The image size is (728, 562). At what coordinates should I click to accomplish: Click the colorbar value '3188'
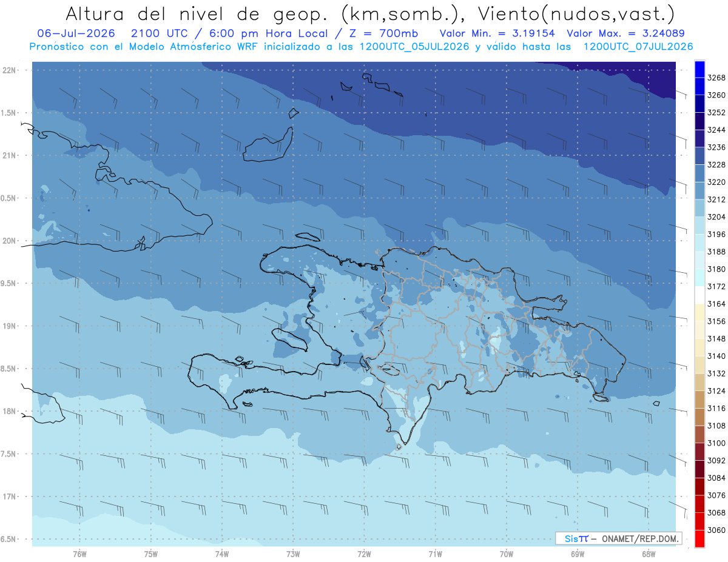(716, 252)
